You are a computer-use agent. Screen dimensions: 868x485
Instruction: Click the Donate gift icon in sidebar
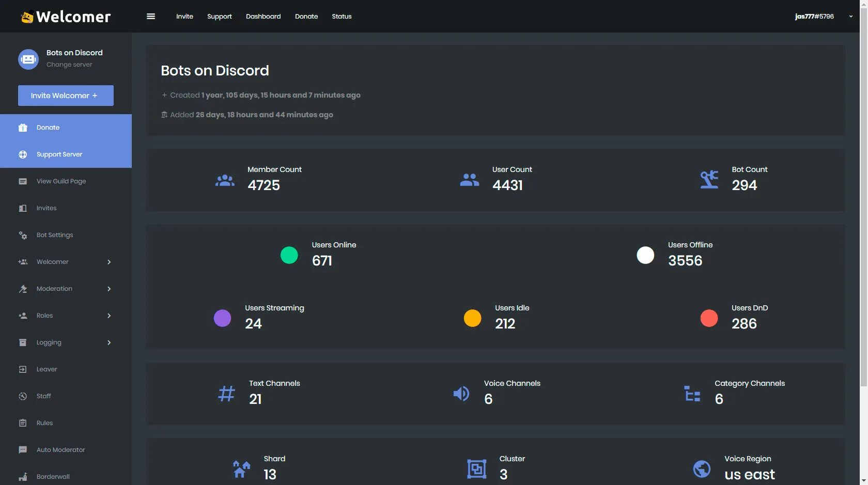click(x=23, y=128)
